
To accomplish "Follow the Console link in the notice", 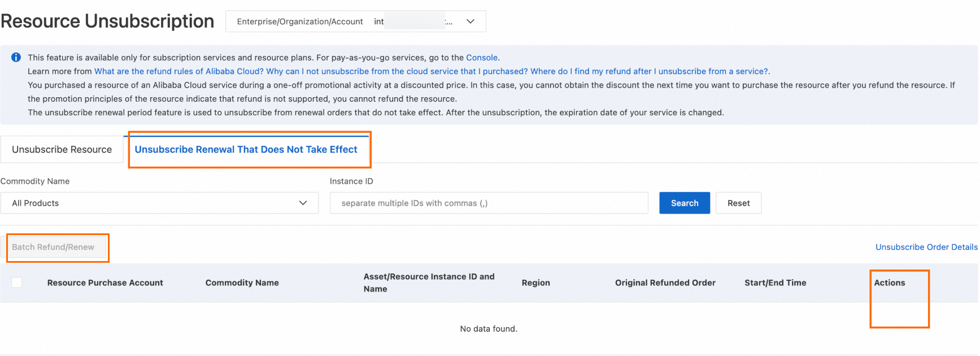I will pyautogui.click(x=481, y=58).
